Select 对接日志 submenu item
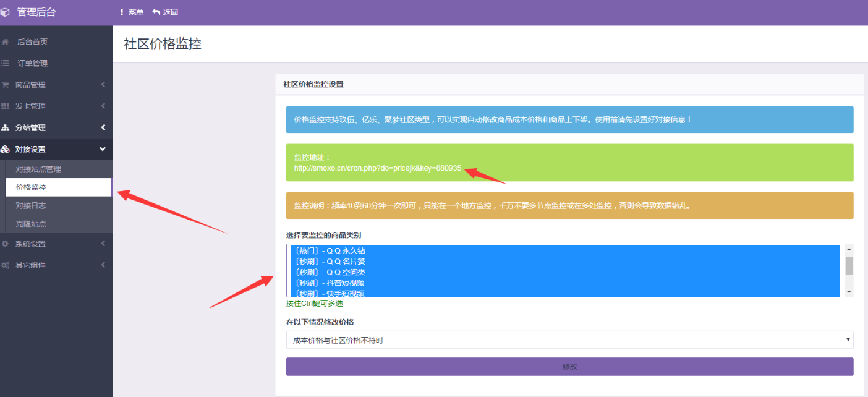Screen dimensions: 868x397 (31, 205)
